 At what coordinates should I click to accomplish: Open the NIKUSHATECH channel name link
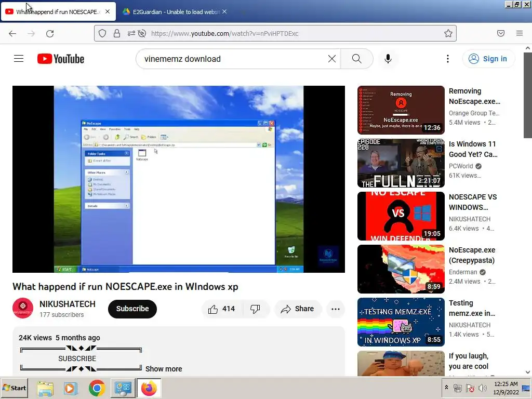pos(68,304)
